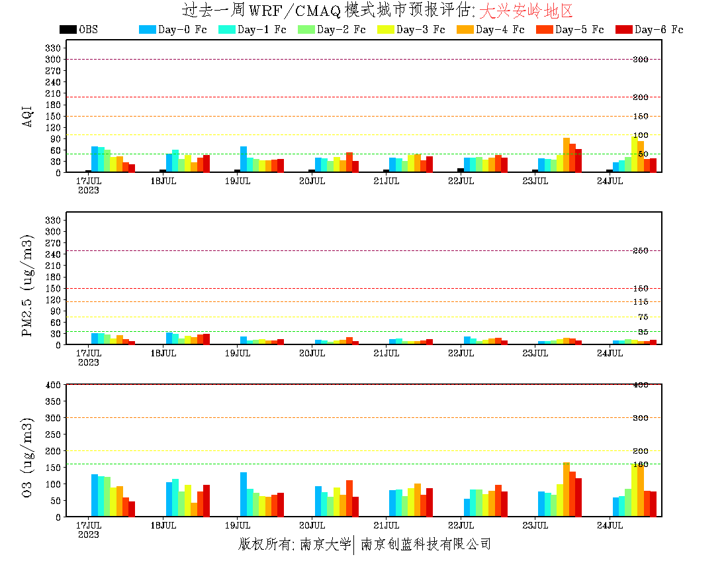Click the "PM2.5 (ug/m3)" axis title
Screen dimensions: 728x563
tap(27, 285)
